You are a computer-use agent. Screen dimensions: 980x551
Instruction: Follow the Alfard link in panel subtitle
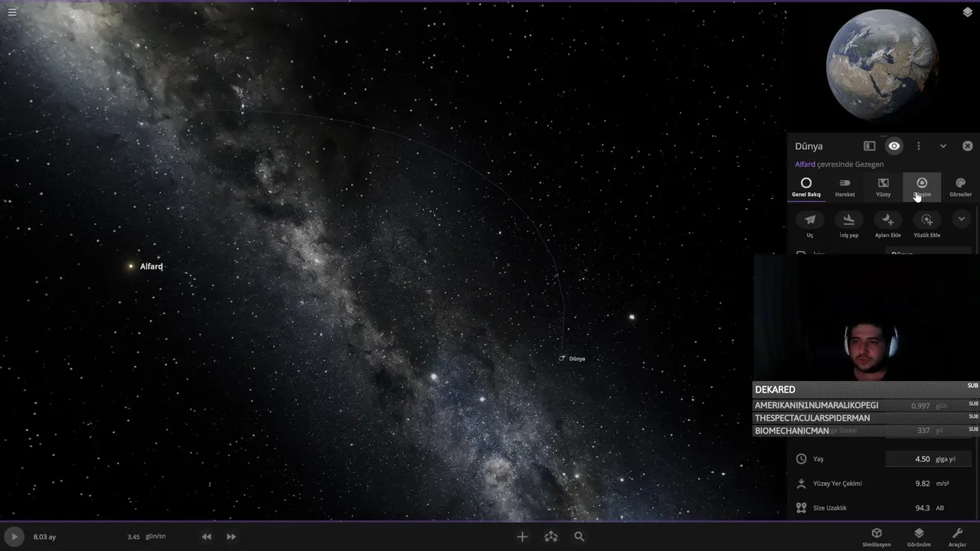click(805, 165)
